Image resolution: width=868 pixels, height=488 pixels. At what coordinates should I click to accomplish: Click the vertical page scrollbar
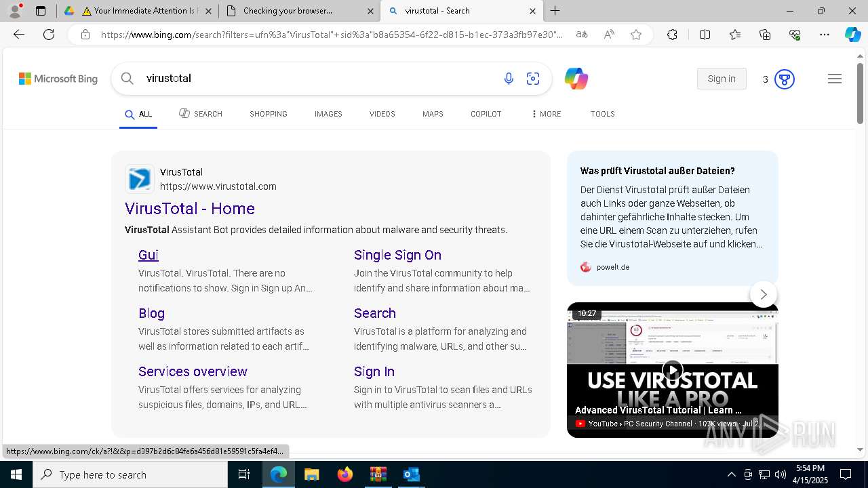tap(860, 94)
